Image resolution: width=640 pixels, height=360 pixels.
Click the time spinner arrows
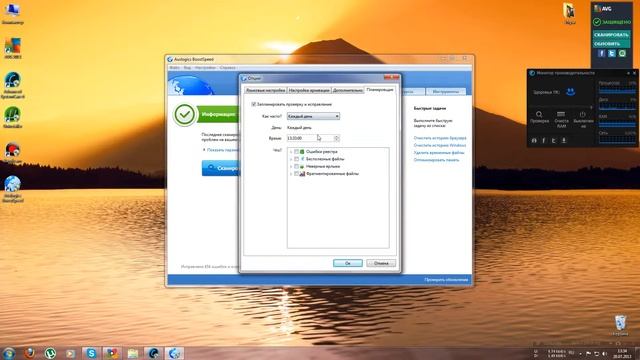coord(336,138)
